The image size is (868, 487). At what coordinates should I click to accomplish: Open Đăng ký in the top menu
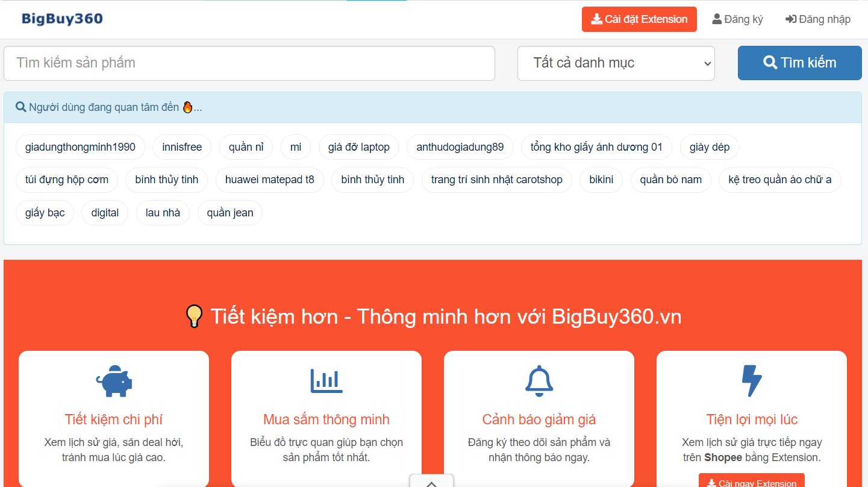[x=737, y=19]
